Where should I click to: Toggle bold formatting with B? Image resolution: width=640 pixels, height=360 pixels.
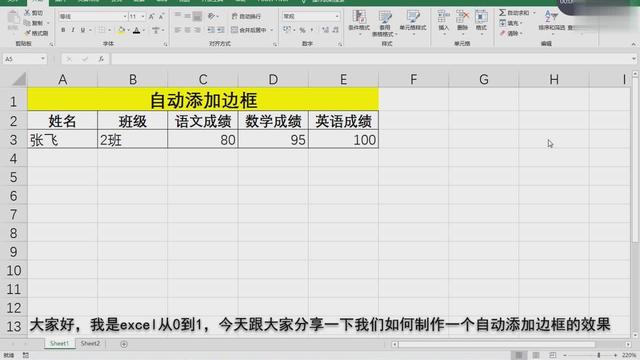pos(63,30)
